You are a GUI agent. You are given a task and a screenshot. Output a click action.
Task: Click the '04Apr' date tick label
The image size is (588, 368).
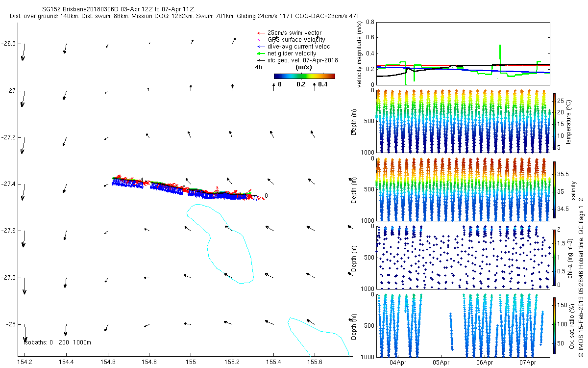click(397, 363)
